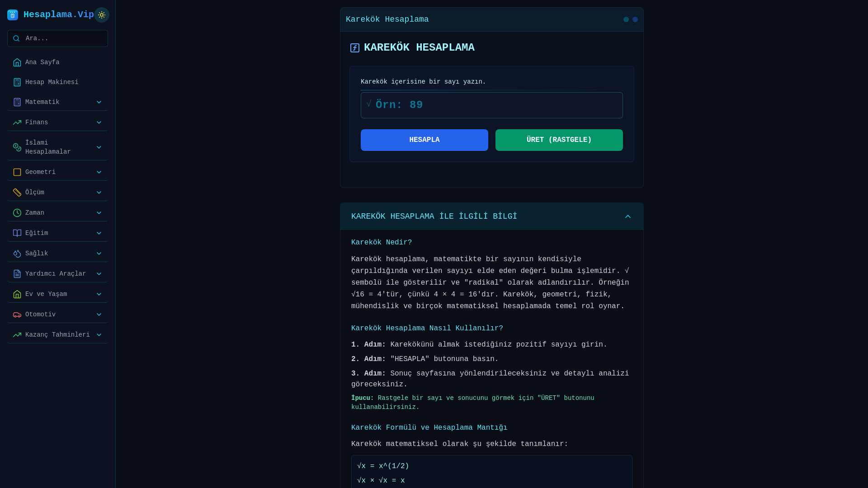The width and height of the screenshot is (868, 488).
Task: Open Hesap Makinesi menu item
Action: coord(57,82)
